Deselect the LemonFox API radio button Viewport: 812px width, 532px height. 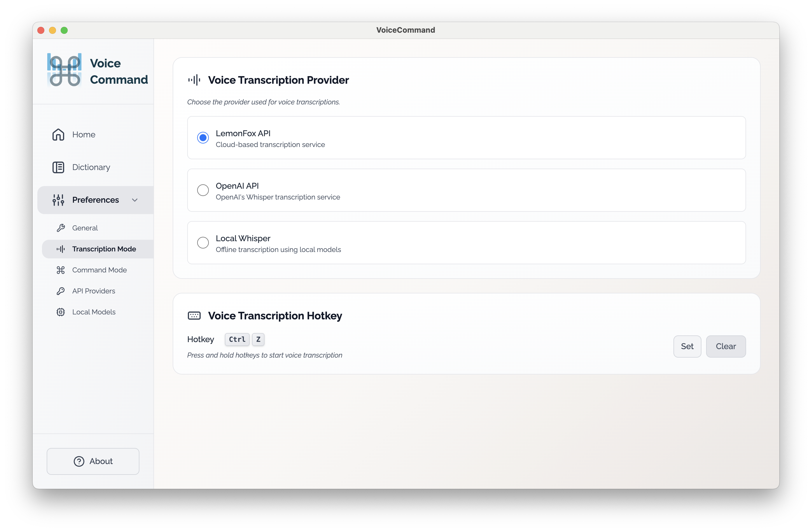pos(203,138)
